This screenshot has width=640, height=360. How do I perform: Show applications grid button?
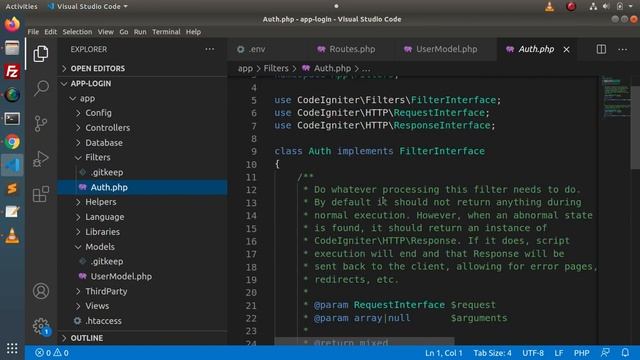pos(12,348)
